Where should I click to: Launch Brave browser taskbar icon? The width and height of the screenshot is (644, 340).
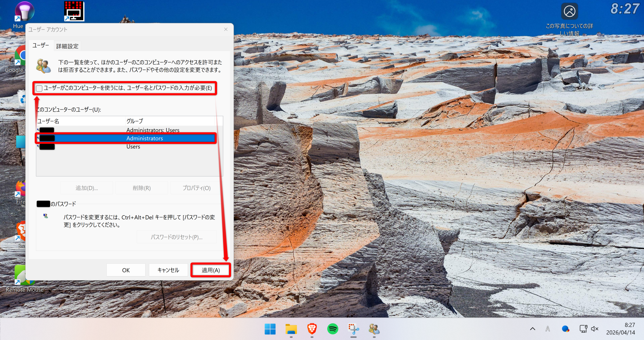[x=312, y=329]
